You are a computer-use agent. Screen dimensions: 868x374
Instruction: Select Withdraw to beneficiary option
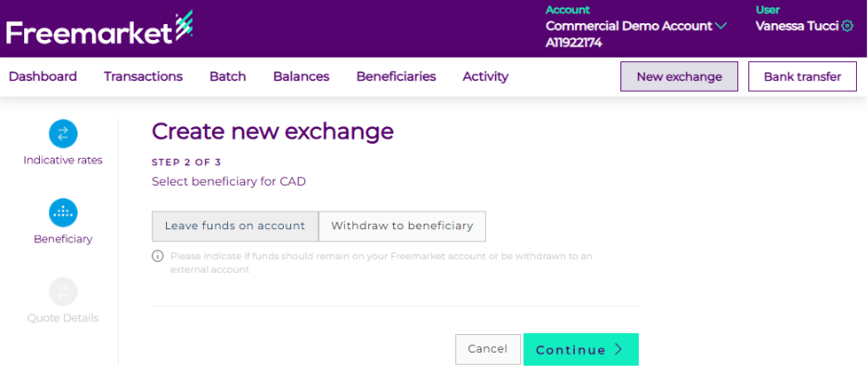coord(402,226)
